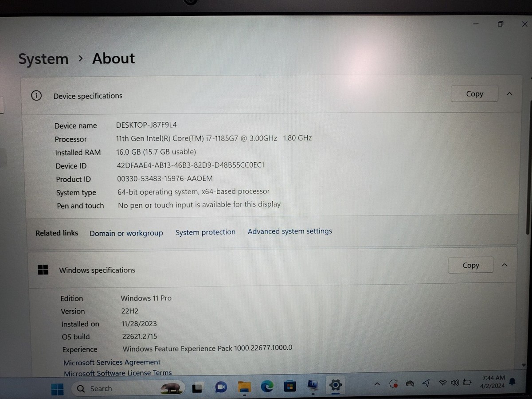
Task: Select the installed on date 11/28/2023
Action: coord(139,324)
